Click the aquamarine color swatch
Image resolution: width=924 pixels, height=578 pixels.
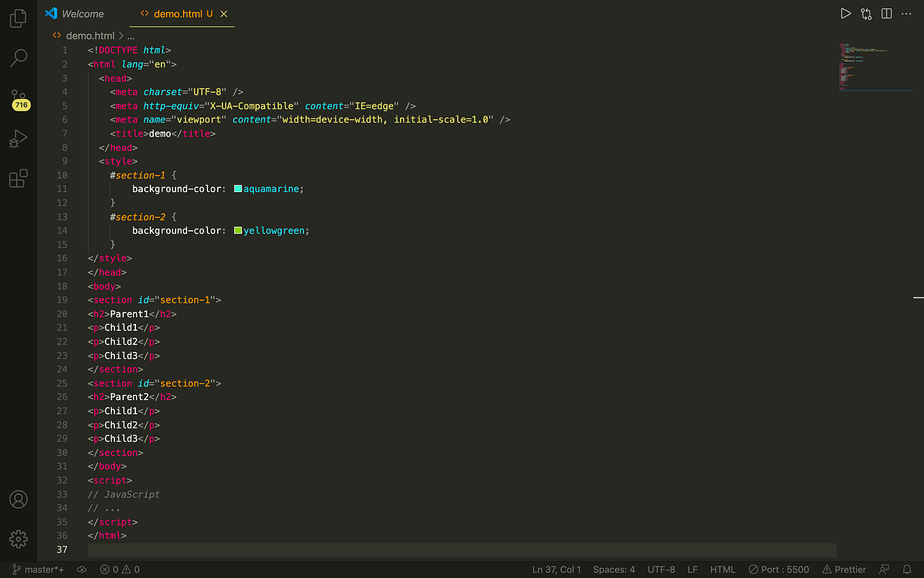(237, 189)
